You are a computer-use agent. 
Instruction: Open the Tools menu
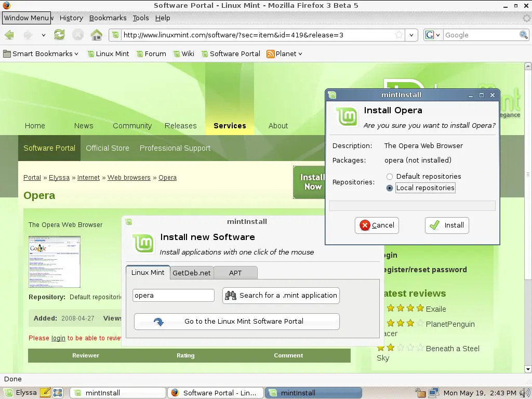(x=140, y=18)
